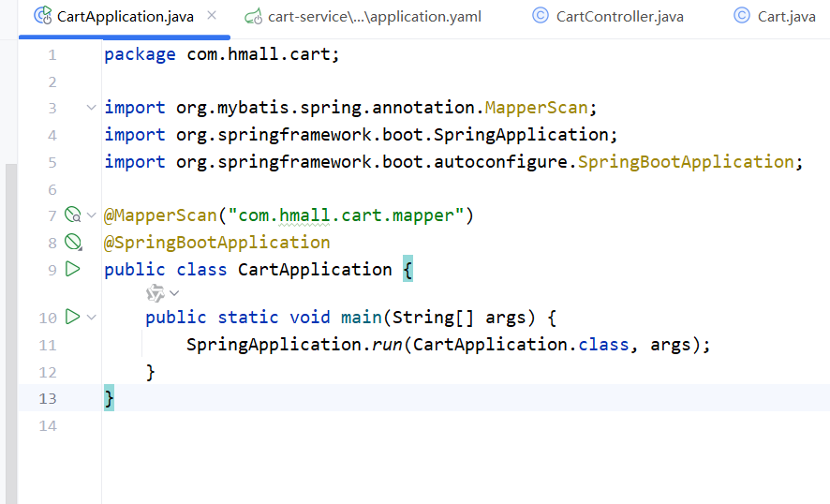
Task: Click line number 13 in the gutter
Action: (48, 399)
